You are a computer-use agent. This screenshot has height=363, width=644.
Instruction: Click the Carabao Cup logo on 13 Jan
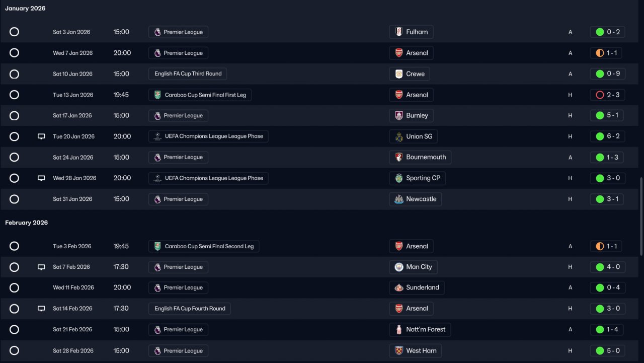pyautogui.click(x=157, y=95)
